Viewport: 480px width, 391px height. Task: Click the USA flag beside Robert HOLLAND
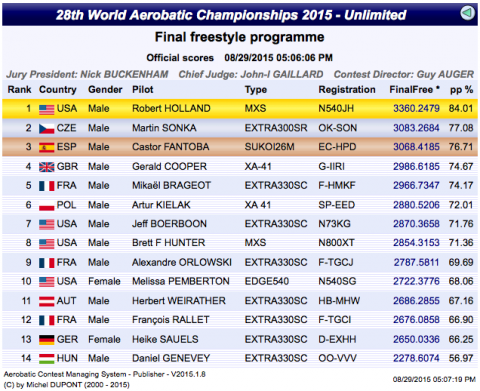click(46, 109)
